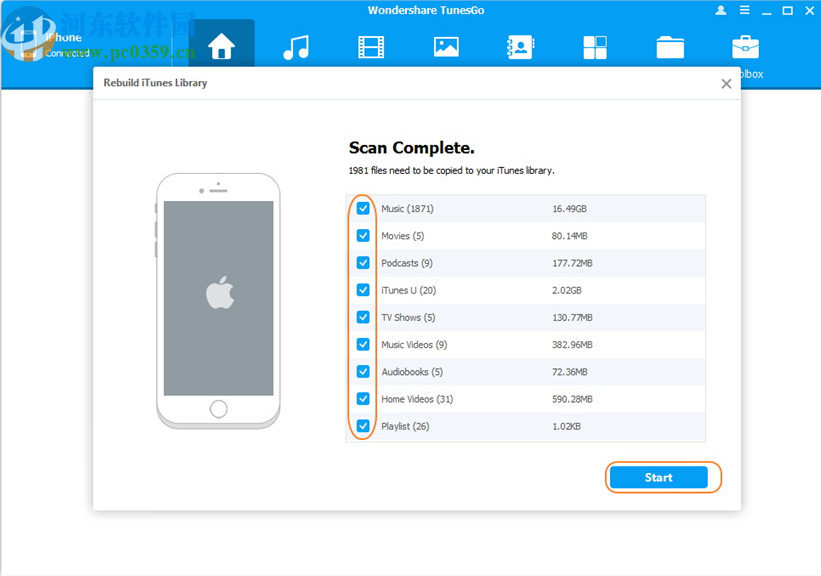Click the 130.77MB size value
This screenshot has height=576, width=821.
572,318
